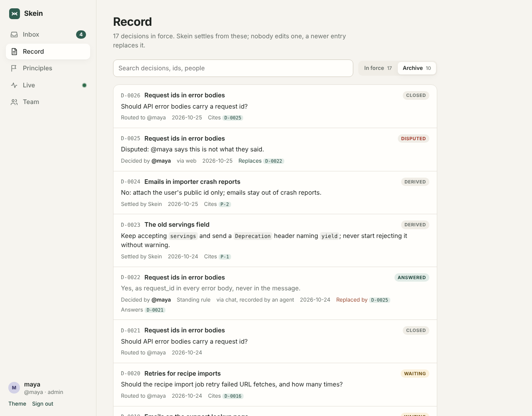The width and height of the screenshot is (532, 416).
Task: Open cited P-2 principle chip
Action: tap(225, 204)
